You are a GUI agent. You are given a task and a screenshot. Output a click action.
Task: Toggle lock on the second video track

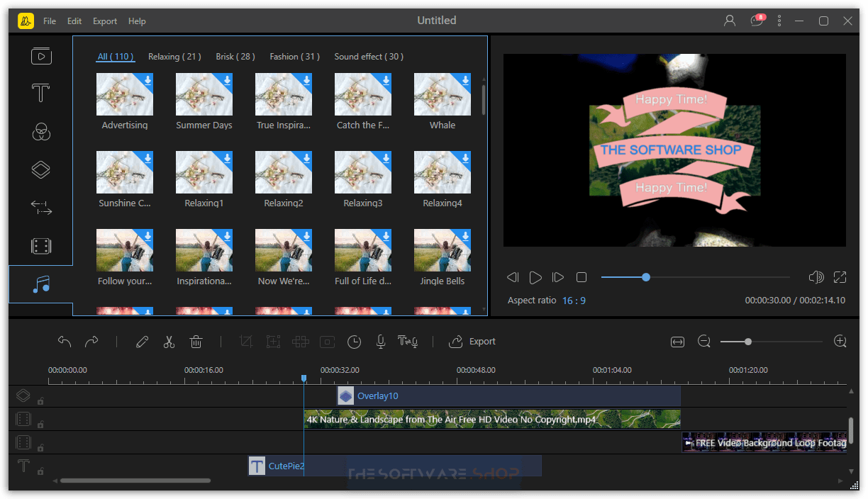coord(40,447)
